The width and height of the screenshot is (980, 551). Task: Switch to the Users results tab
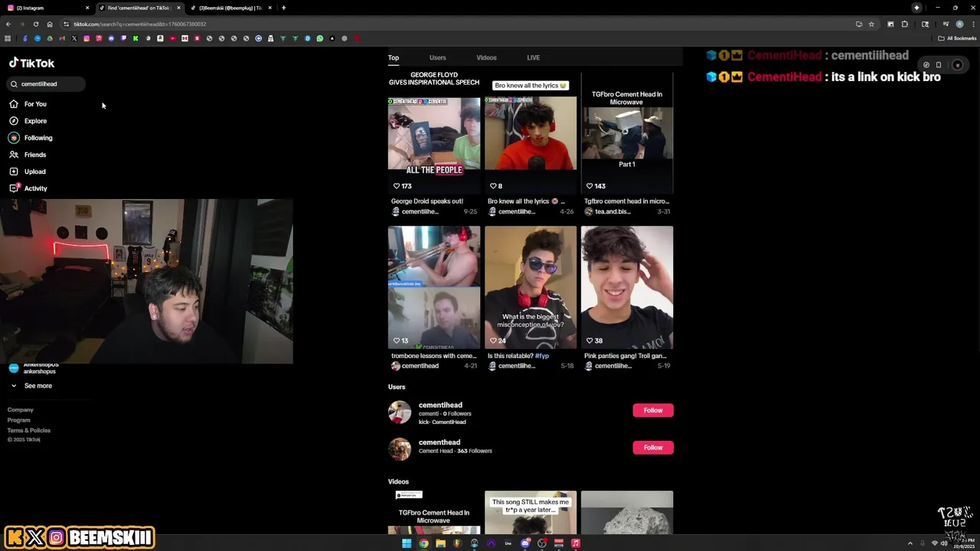pyautogui.click(x=437, y=57)
